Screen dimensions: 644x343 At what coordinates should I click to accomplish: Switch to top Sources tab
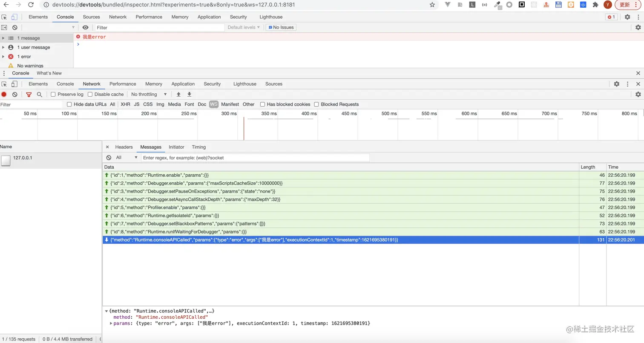pyautogui.click(x=91, y=17)
